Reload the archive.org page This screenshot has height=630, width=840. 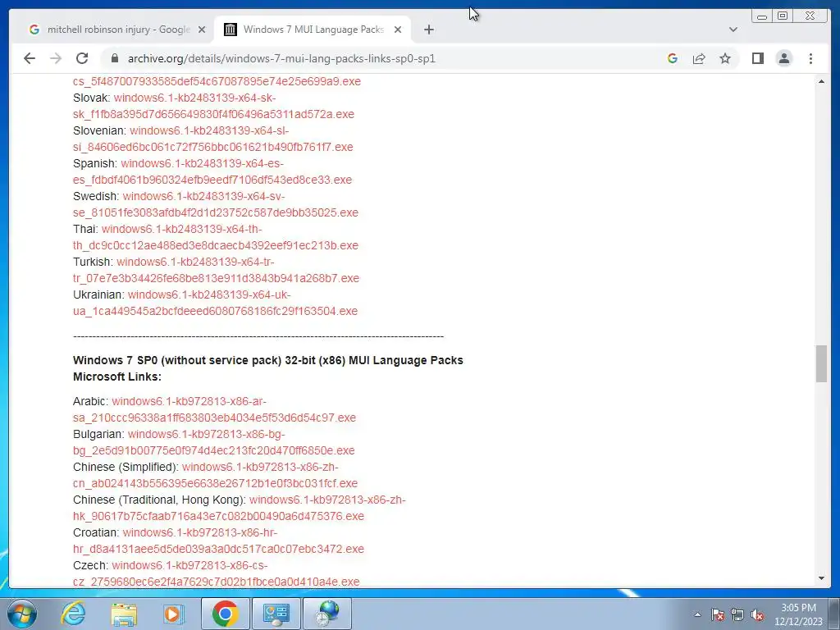pyautogui.click(x=82, y=58)
